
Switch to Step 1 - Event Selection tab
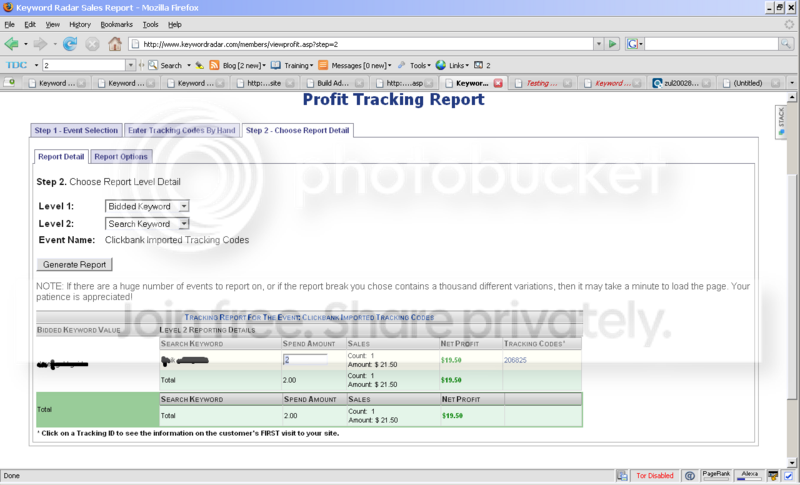point(76,131)
